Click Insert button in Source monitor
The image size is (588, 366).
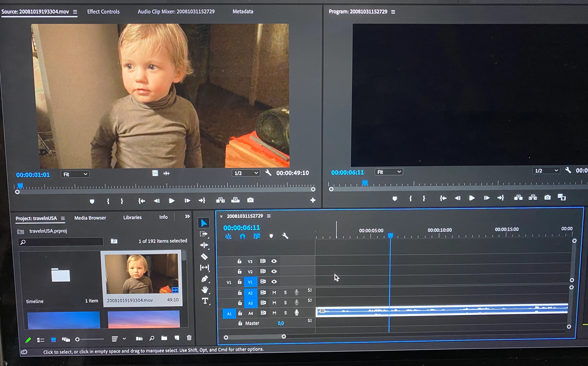(x=220, y=200)
